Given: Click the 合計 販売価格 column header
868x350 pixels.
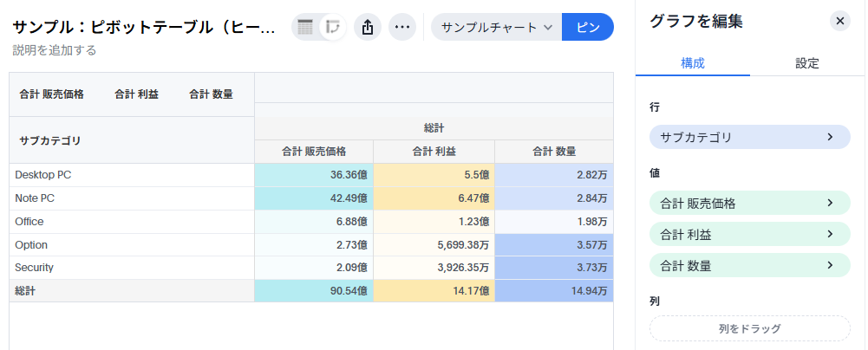Looking at the screenshot, I should tap(313, 151).
